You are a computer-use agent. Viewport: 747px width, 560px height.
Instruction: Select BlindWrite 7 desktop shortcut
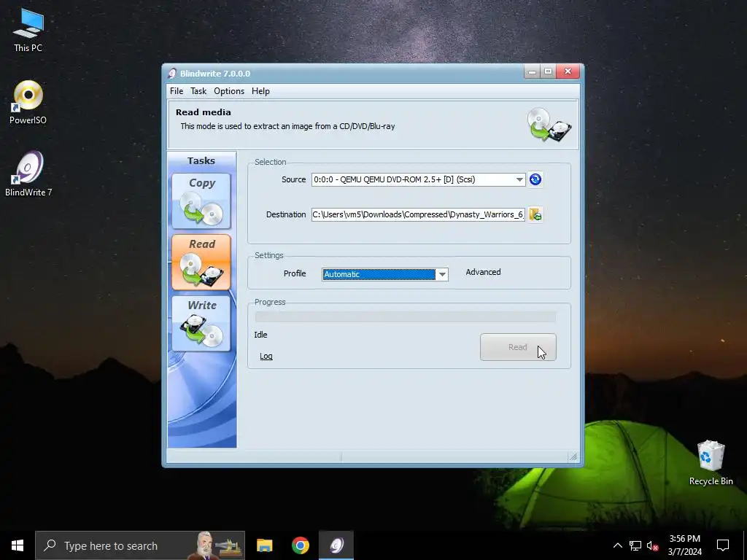tap(28, 174)
